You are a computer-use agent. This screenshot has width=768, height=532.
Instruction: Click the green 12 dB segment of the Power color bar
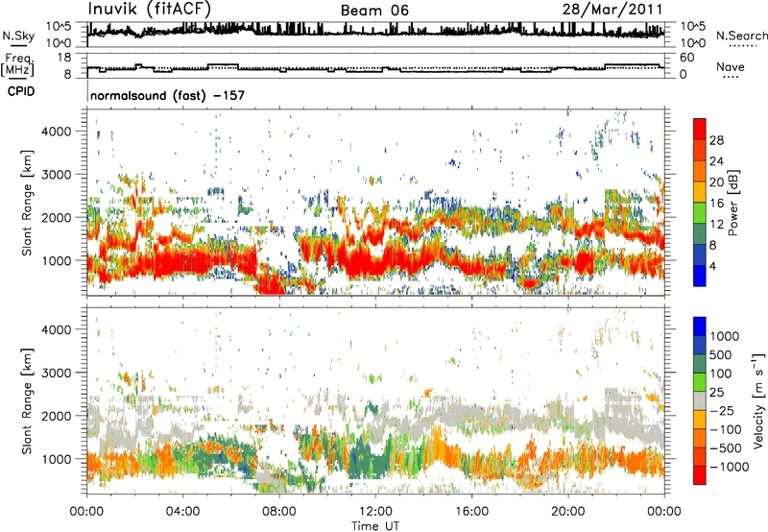(x=700, y=213)
